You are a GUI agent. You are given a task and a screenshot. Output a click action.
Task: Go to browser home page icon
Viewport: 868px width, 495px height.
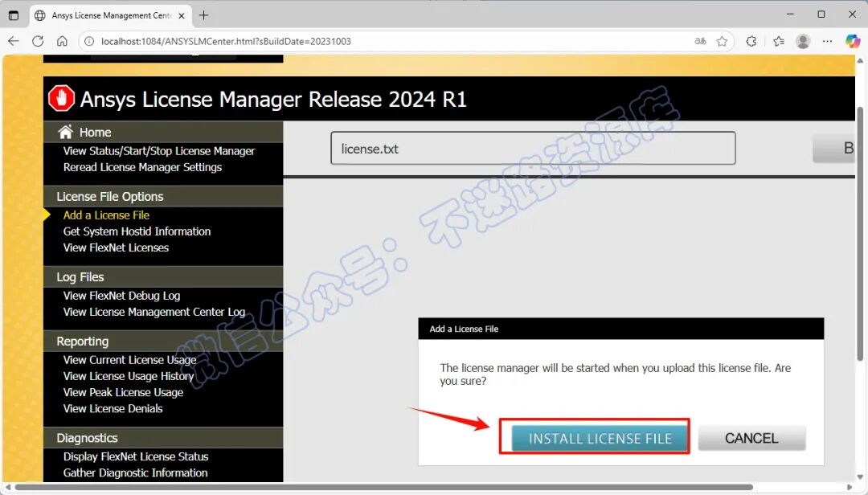tap(62, 41)
